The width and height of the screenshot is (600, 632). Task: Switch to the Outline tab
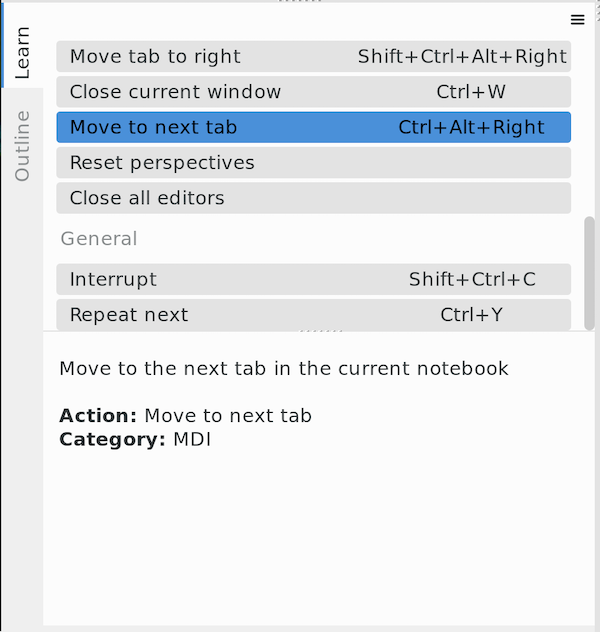click(22, 145)
